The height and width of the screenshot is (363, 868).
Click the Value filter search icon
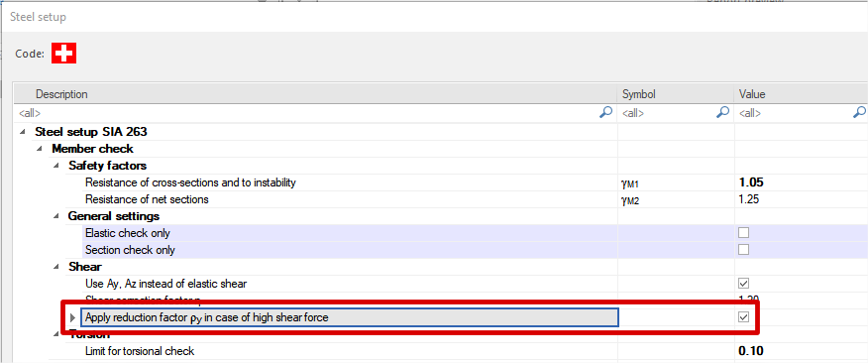[859, 112]
